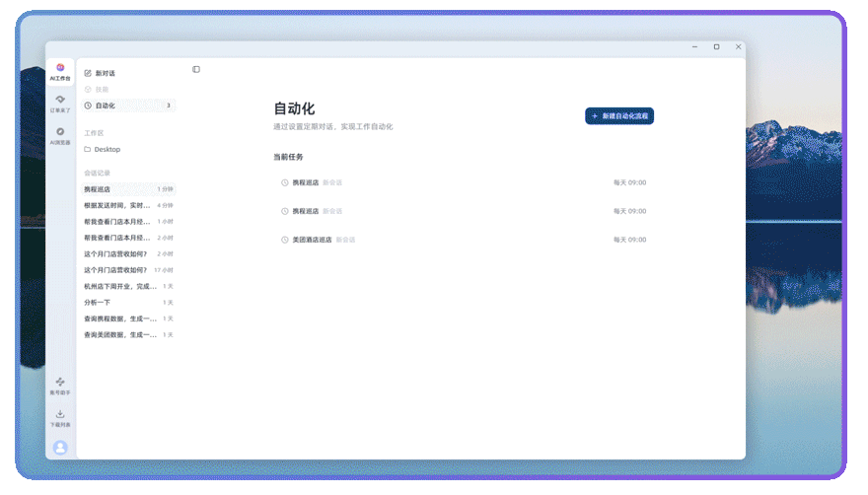Click the 自动化 count badge 3

[169, 106]
